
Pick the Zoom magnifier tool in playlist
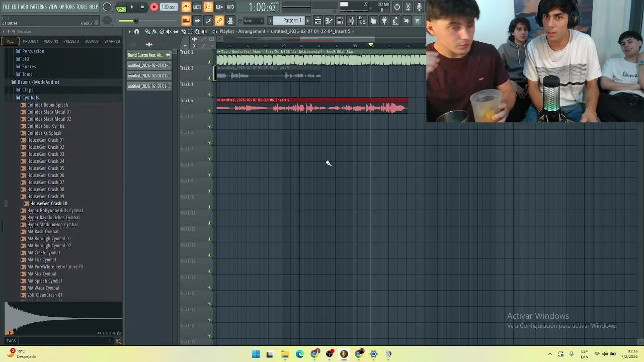click(197, 31)
